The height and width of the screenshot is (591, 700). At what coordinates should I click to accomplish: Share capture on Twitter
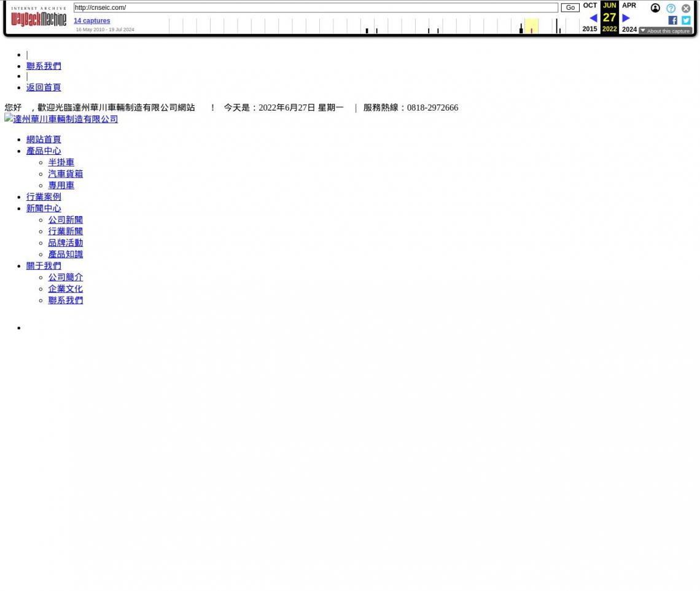[x=686, y=20]
